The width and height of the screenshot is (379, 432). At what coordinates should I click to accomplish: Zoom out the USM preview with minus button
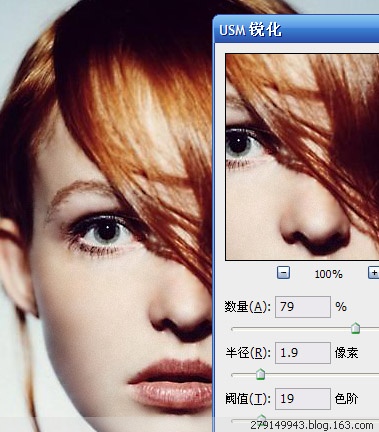pyautogui.click(x=283, y=273)
